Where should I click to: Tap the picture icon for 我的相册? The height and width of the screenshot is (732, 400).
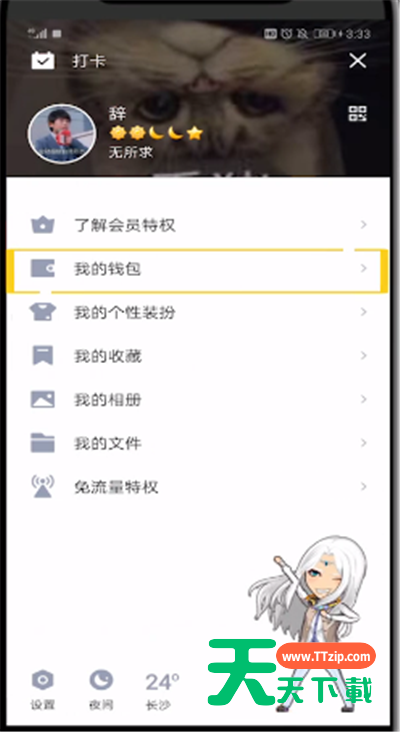coord(42,399)
